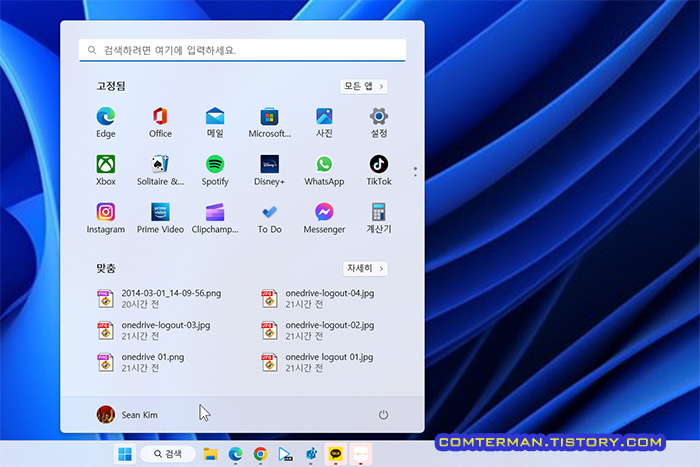
Task: Click the power button icon
Action: 383,415
